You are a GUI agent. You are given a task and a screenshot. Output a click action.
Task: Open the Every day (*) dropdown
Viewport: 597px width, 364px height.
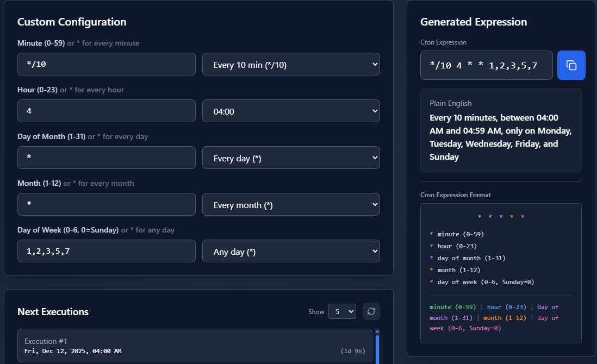(x=291, y=158)
